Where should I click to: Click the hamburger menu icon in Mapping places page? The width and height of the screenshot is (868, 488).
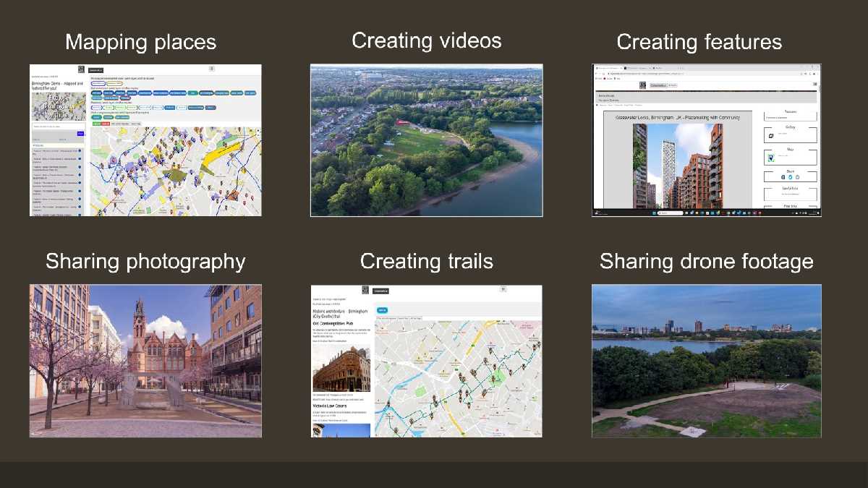212,69
